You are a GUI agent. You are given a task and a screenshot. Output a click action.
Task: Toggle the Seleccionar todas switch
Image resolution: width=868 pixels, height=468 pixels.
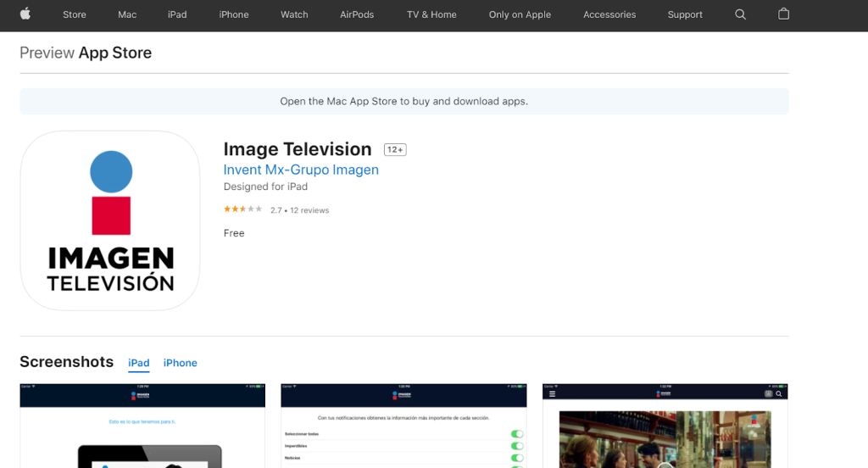click(x=516, y=434)
